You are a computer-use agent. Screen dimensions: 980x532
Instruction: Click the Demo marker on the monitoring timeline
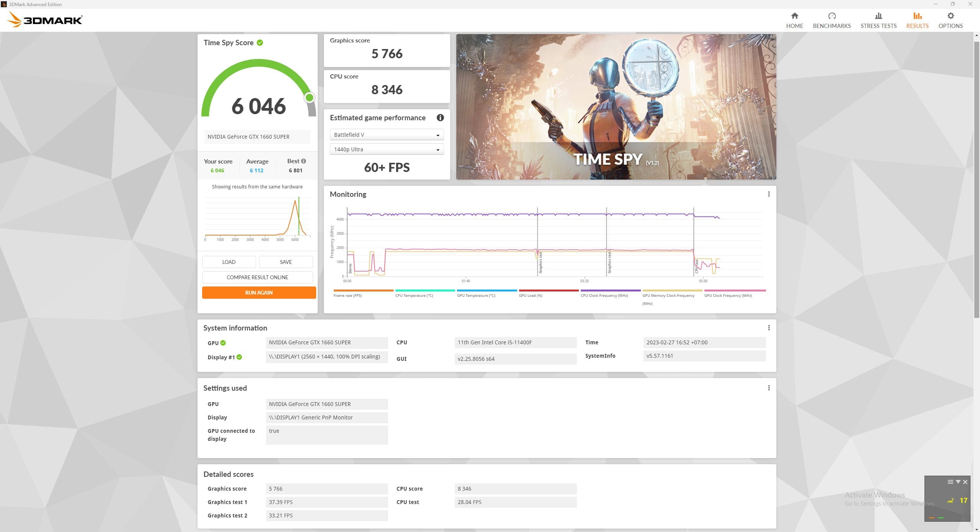click(350, 268)
